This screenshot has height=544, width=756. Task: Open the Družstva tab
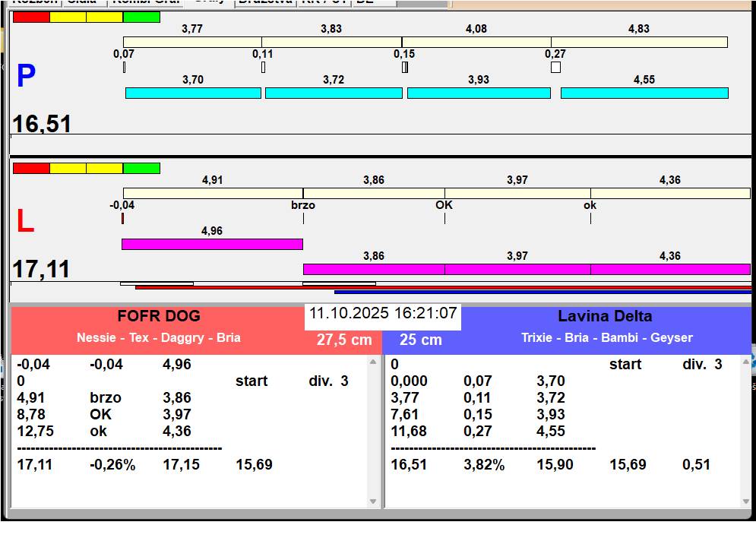(264, 2)
